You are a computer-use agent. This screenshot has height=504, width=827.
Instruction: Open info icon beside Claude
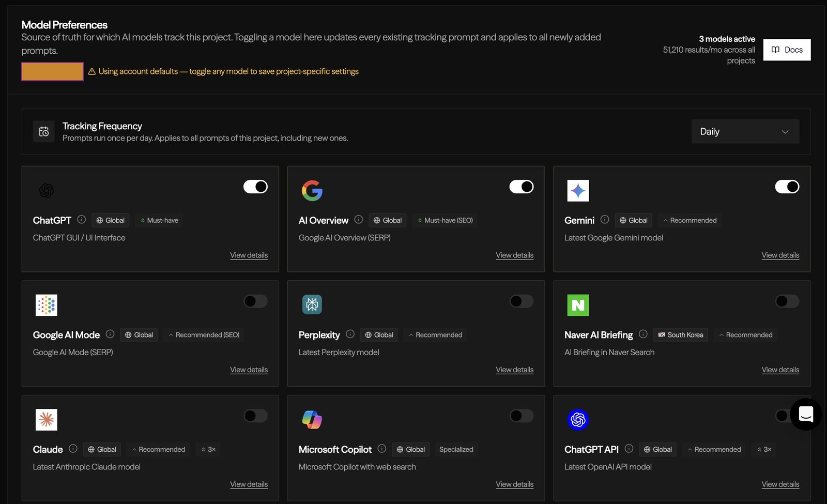[73, 448]
